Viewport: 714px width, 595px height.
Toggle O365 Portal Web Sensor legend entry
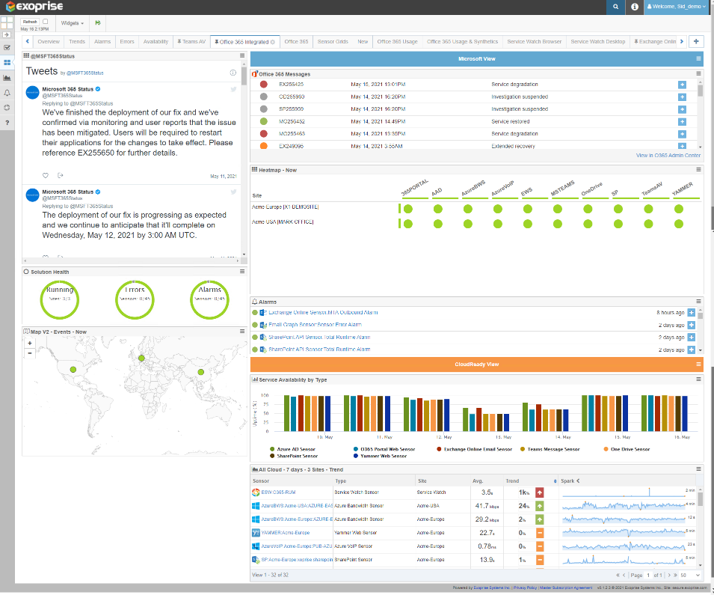[x=384, y=450]
